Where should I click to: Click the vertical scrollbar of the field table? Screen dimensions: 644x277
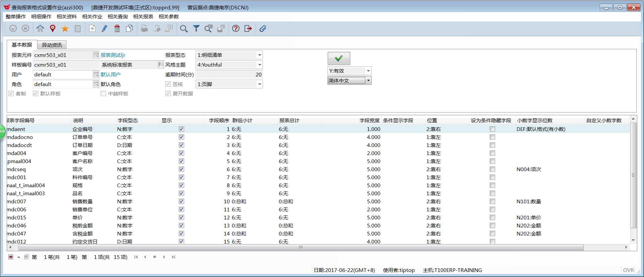[x=633, y=175]
